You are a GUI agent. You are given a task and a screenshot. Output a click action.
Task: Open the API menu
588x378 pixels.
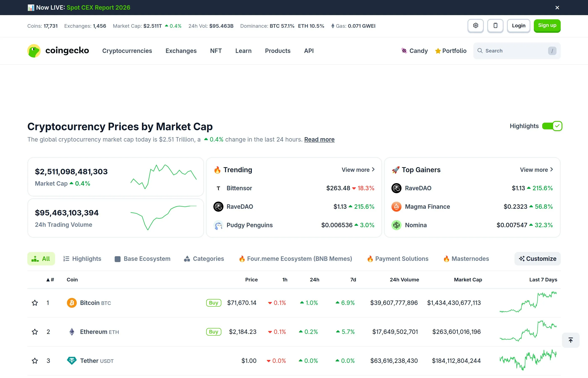(309, 51)
